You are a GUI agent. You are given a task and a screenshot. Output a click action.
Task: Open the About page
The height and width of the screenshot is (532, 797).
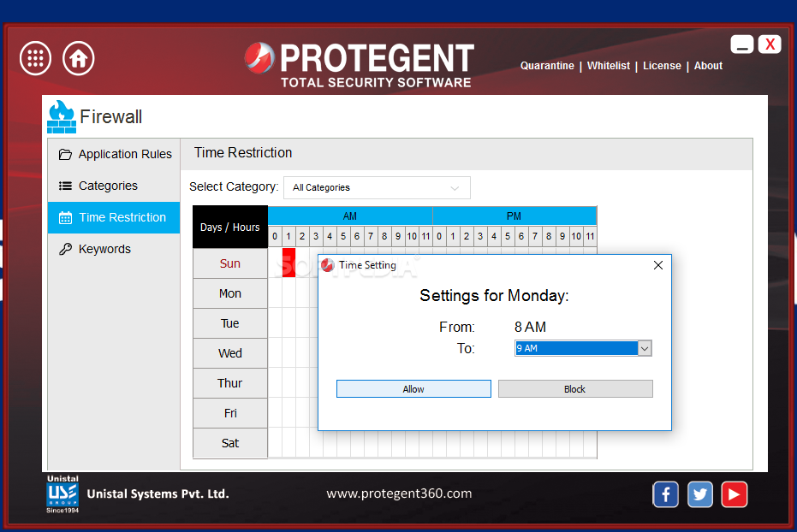[x=708, y=66]
